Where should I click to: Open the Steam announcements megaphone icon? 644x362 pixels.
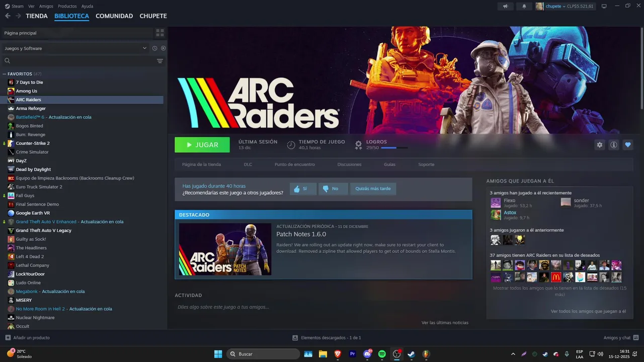(x=505, y=6)
